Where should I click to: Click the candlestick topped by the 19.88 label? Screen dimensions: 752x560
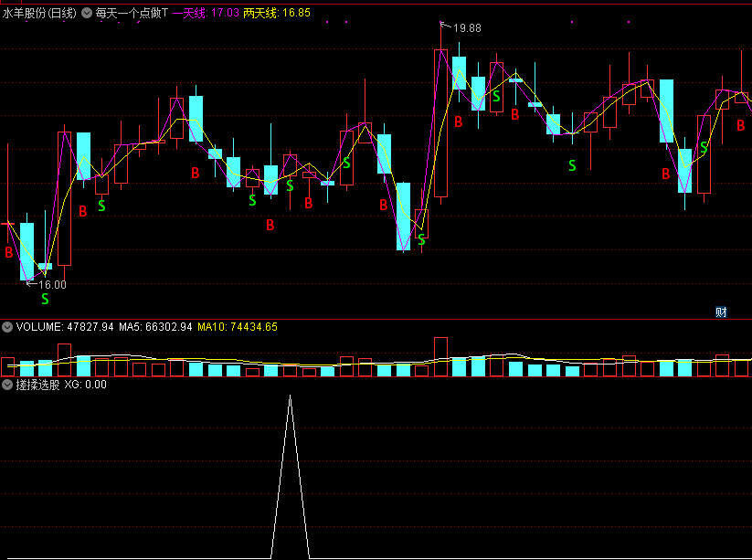[x=440, y=122]
